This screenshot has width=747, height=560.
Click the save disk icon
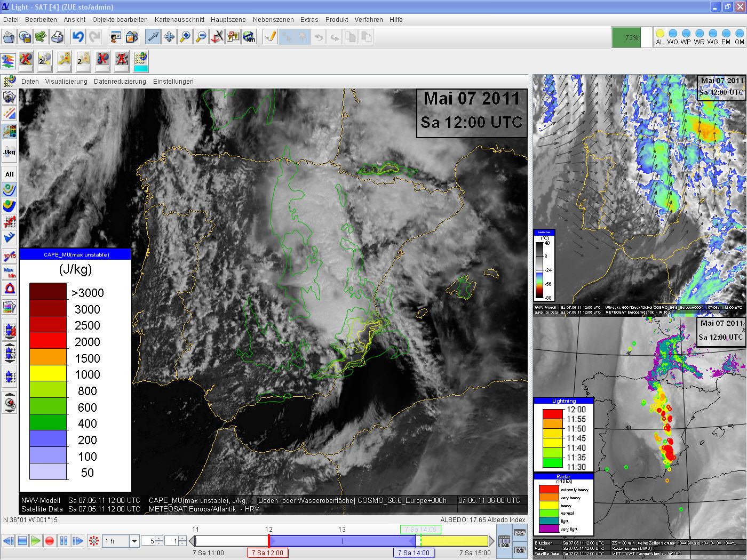(25, 37)
